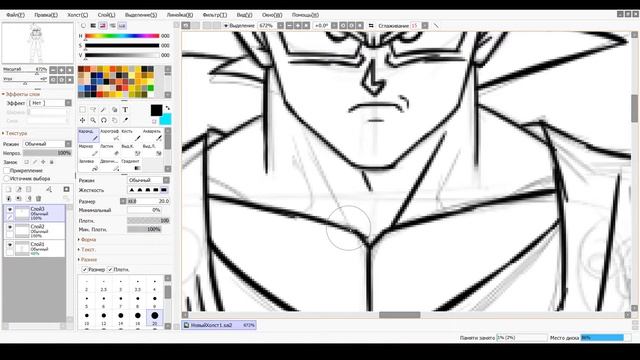Pick brush size 10 preset
Viewport: 640px width, 360px height.
pos(87,318)
